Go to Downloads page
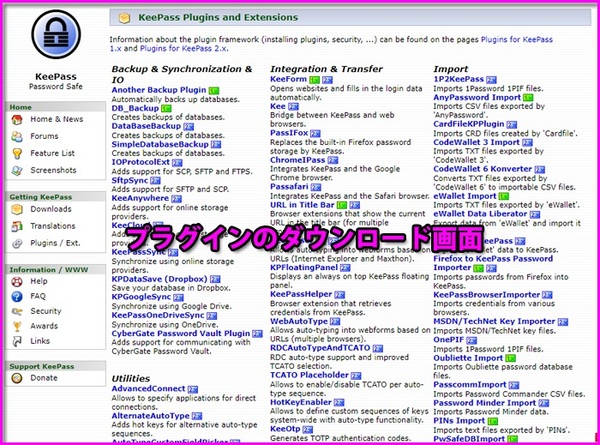600x445 pixels. coord(51,209)
